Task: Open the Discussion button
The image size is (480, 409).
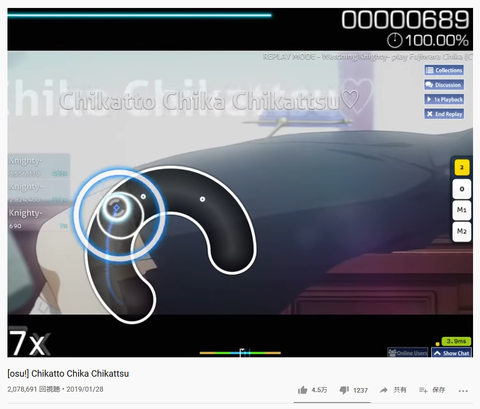Action: click(444, 85)
